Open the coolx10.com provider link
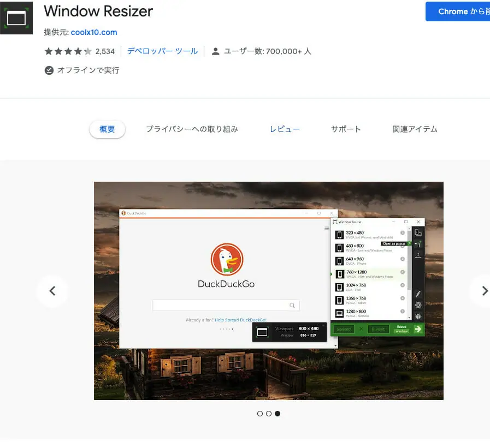 click(93, 32)
